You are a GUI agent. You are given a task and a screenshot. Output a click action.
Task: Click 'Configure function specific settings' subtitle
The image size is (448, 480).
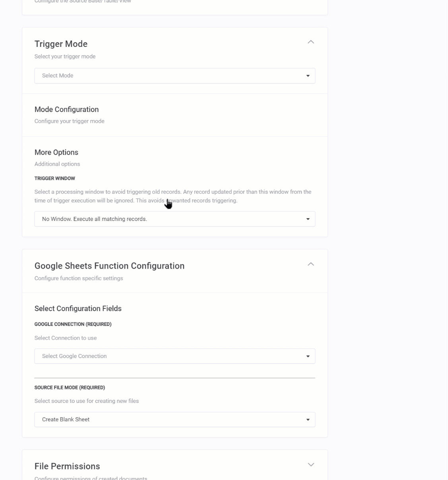point(79,279)
